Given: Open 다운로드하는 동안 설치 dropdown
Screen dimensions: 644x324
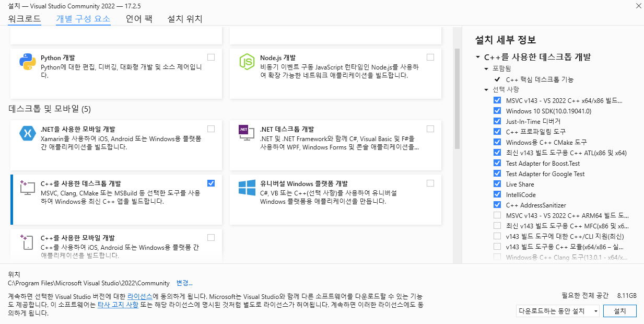Looking at the screenshot, I should click(557, 311).
